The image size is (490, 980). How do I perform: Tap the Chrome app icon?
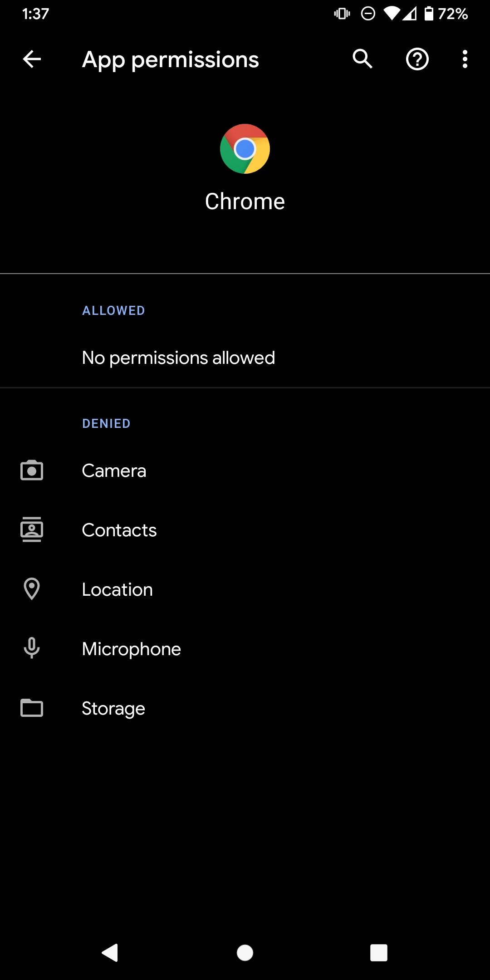[x=245, y=149]
